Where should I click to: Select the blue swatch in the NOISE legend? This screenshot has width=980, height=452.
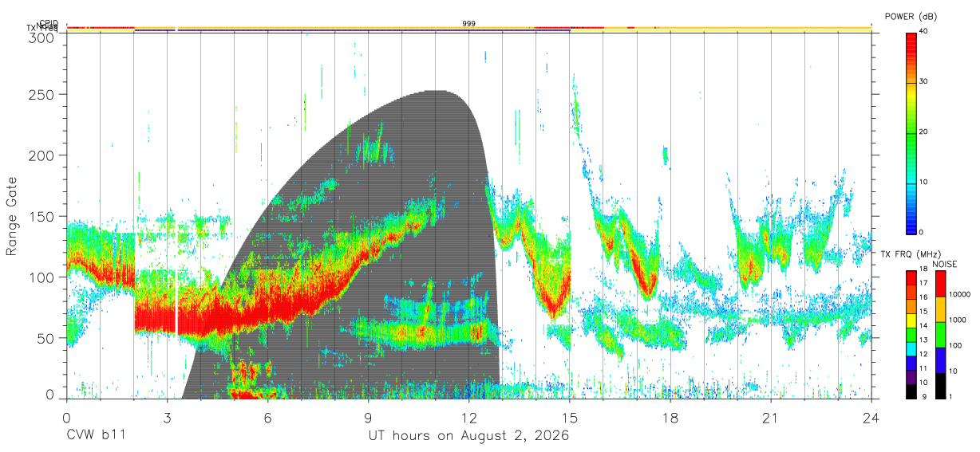(x=939, y=360)
